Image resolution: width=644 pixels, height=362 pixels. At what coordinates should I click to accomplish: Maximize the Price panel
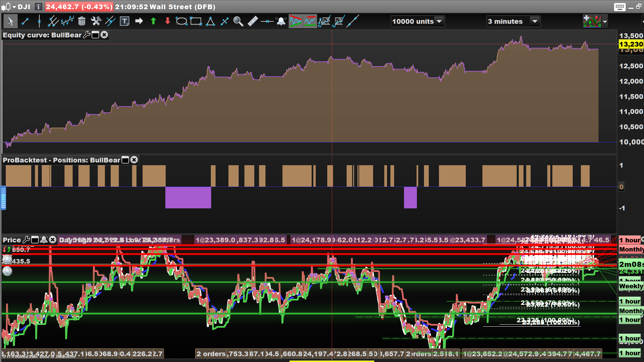tap(35, 240)
